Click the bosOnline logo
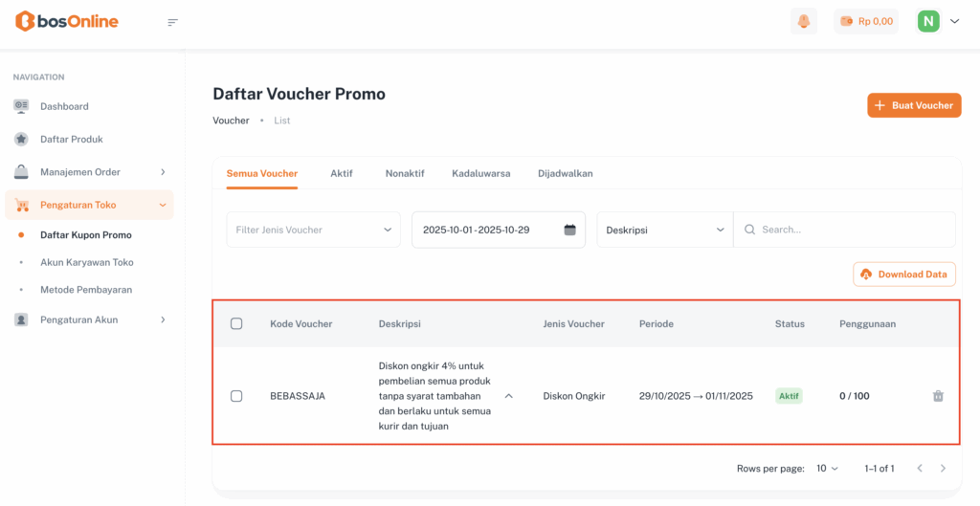The width and height of the screenshot is (980, 506). tap(67, 21)
